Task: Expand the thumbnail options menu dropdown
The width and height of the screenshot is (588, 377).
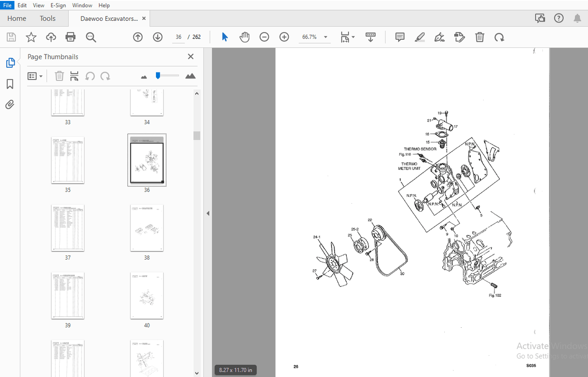Action: pyautogui.click(x=35, y=76)
